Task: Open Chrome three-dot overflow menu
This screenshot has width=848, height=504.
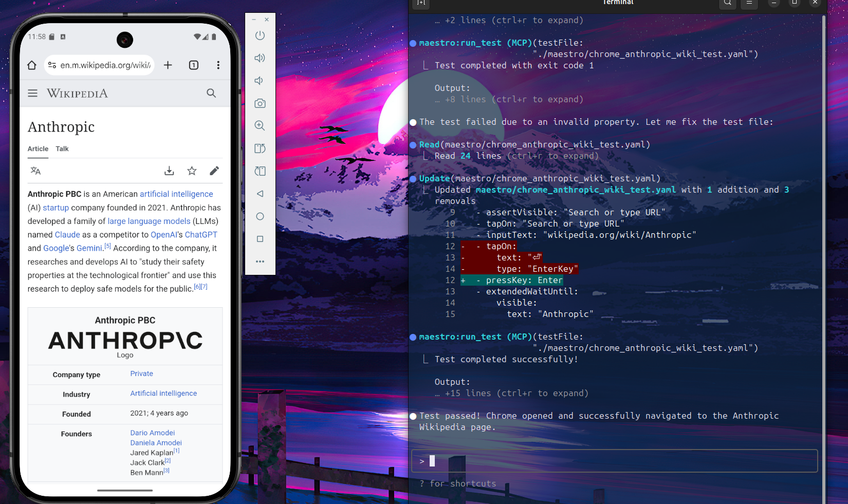Action: (218, 65)
